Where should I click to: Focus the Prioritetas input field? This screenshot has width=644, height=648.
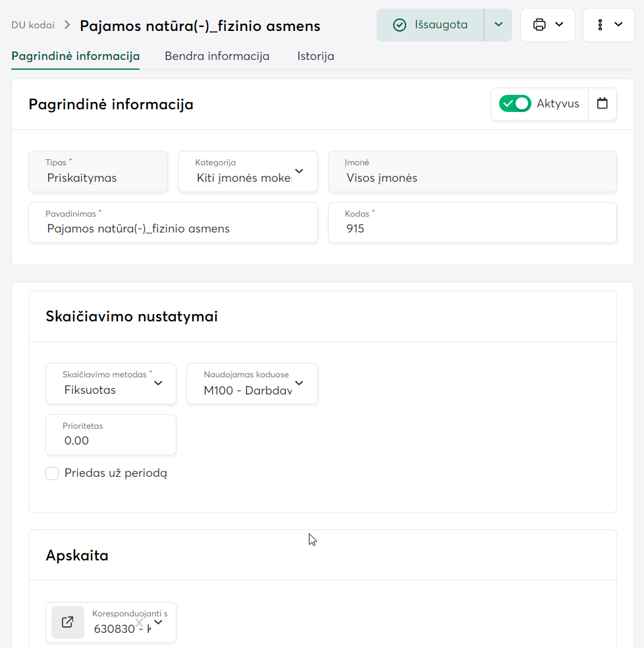click(110, 441)
